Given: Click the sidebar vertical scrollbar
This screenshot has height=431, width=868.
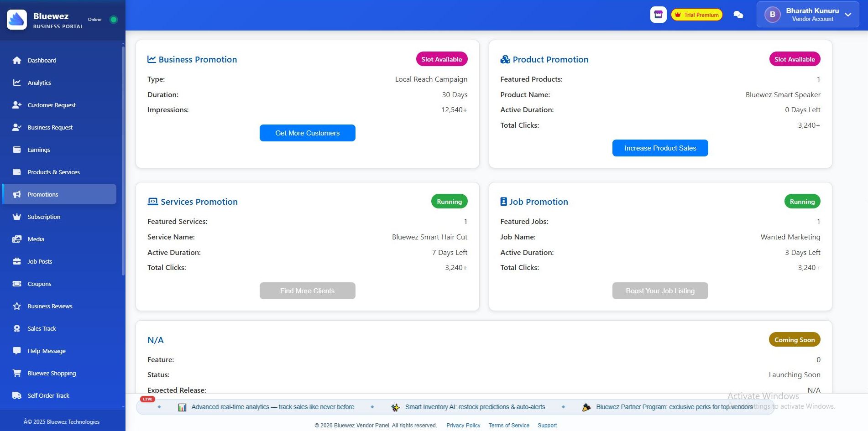Looking at the screenshot, I should [123, 161].
